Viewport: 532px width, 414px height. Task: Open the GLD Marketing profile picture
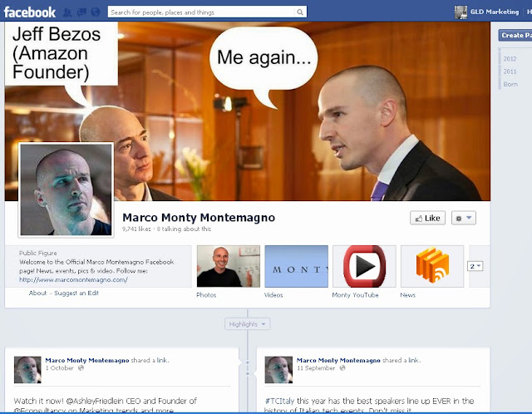tap(461, 12)
